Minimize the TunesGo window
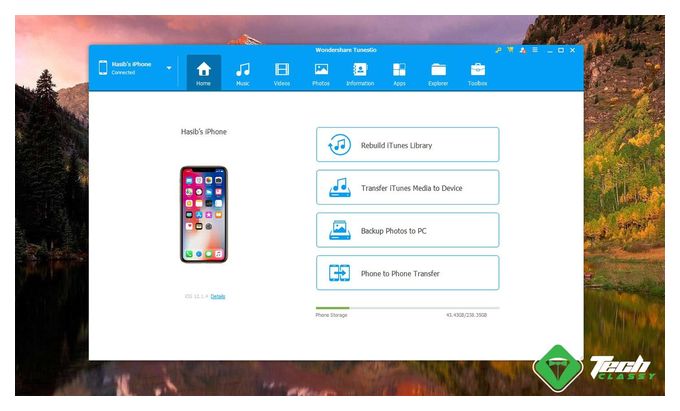The image size is (680, 411). [549, 51]
